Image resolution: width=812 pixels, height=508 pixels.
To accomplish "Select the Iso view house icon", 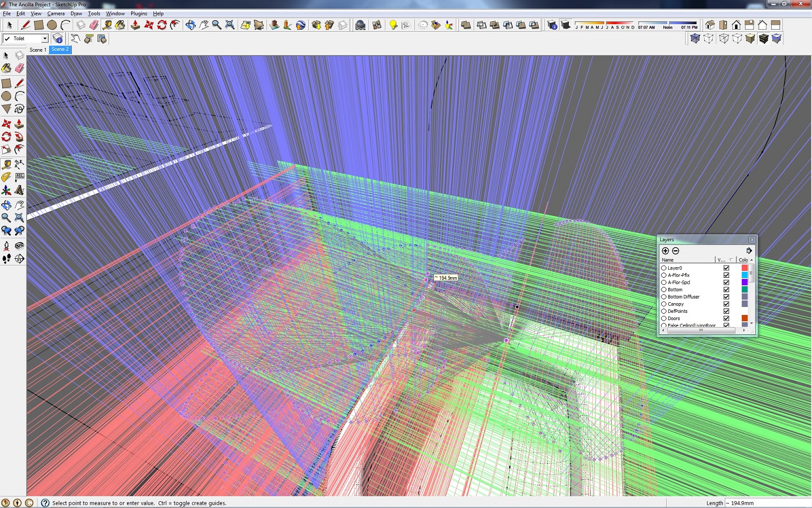I will (710, 25).
